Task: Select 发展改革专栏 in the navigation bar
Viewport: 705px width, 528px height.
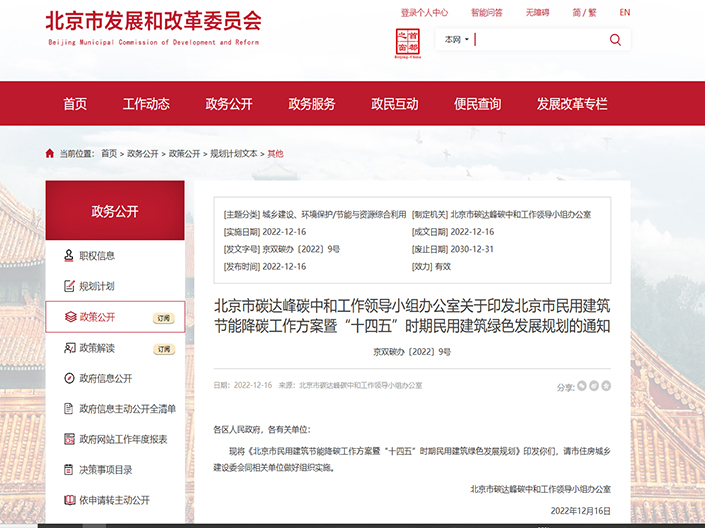Action: coord(572,104)
